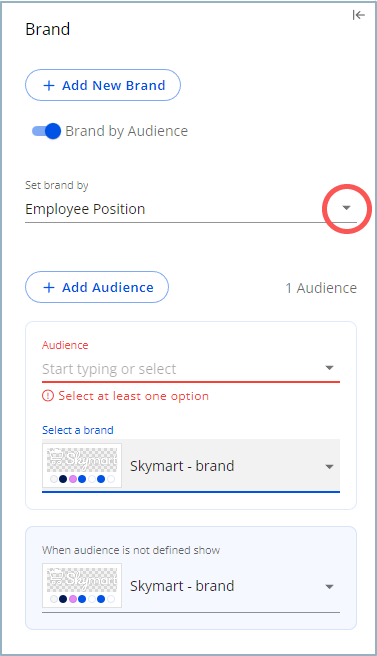Screen dimensions: 377x656
Task: Open the Set brand by dropdown arrow
Action: pos(346,208)
